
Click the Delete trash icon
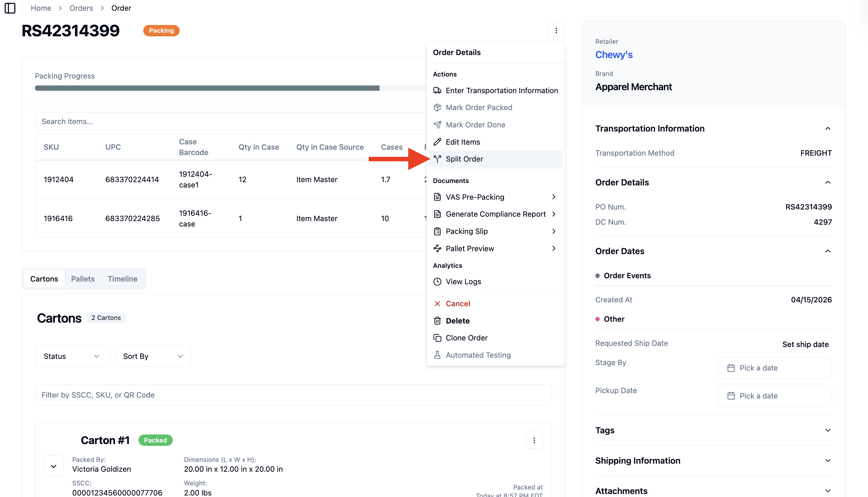[437, 321]
